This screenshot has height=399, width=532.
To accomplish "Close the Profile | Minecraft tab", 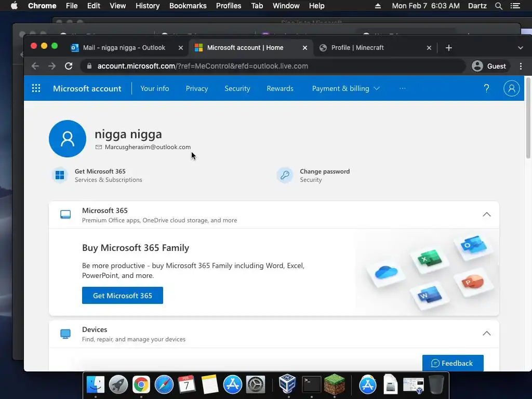I will pos(429,48).
